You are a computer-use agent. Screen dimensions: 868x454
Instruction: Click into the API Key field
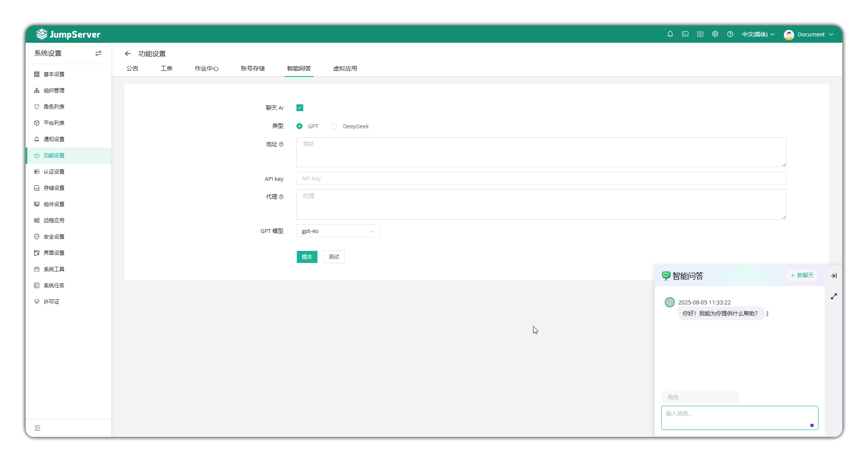pyautogui.click(x=541, y=178)
